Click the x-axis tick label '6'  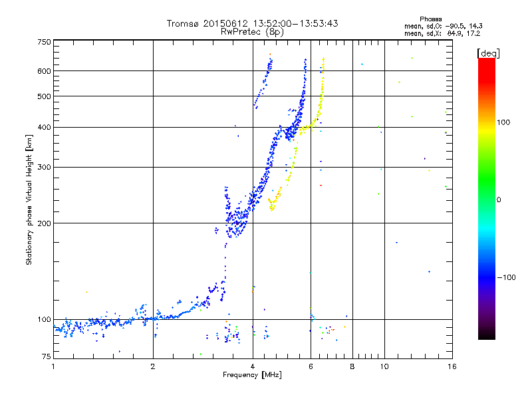311,366
